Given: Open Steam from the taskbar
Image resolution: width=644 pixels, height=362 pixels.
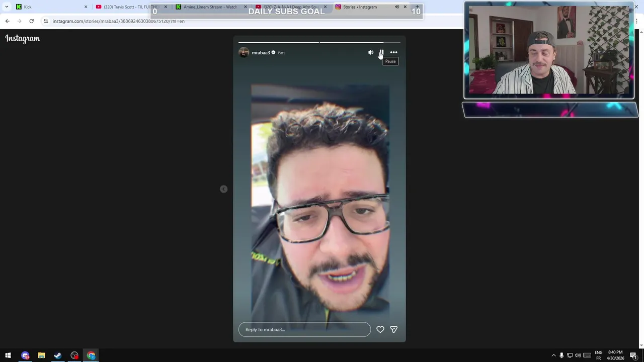Looking at the screenshot, I should [x=58, y=355].
